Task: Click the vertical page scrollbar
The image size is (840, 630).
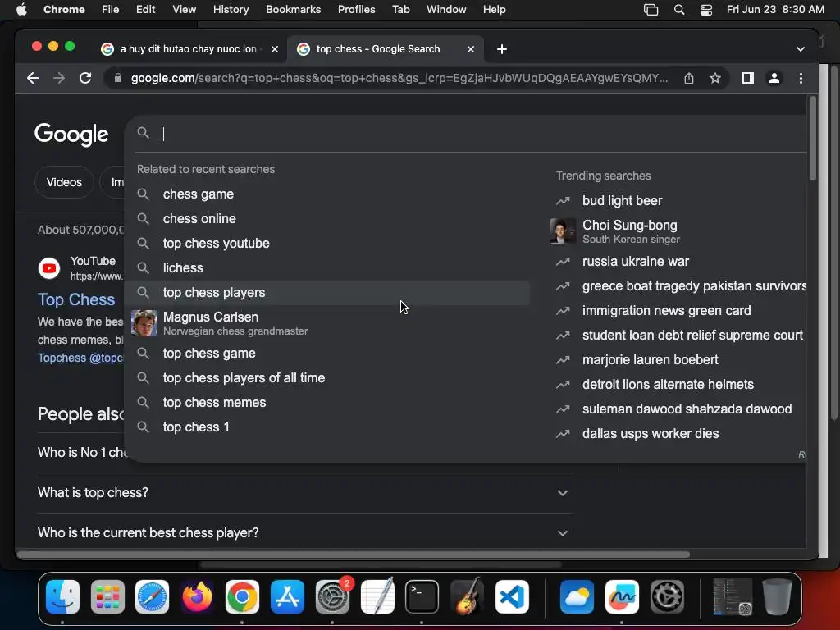Action: pos(813,138)
